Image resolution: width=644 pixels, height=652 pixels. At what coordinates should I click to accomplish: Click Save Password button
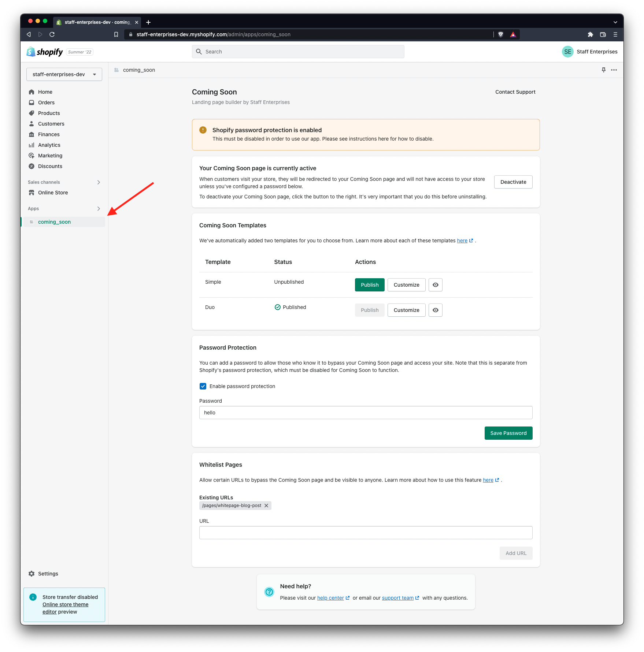508,433
